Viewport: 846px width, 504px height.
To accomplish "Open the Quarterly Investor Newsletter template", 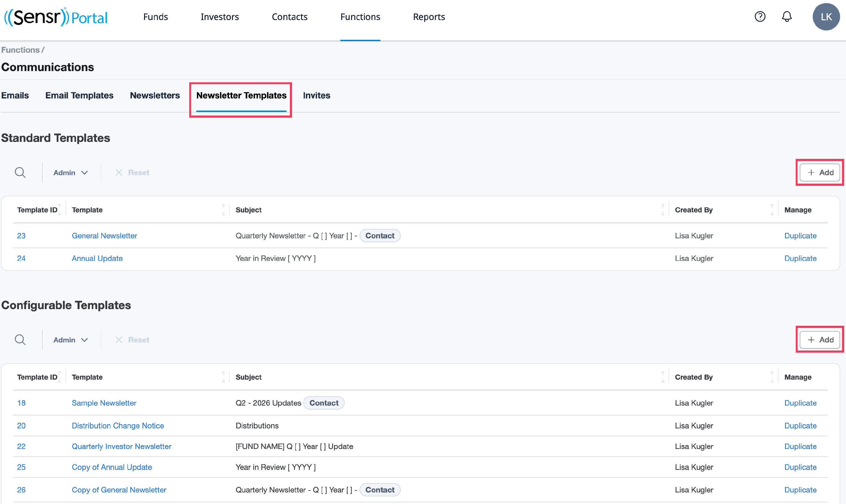I will tap(122, 446).
